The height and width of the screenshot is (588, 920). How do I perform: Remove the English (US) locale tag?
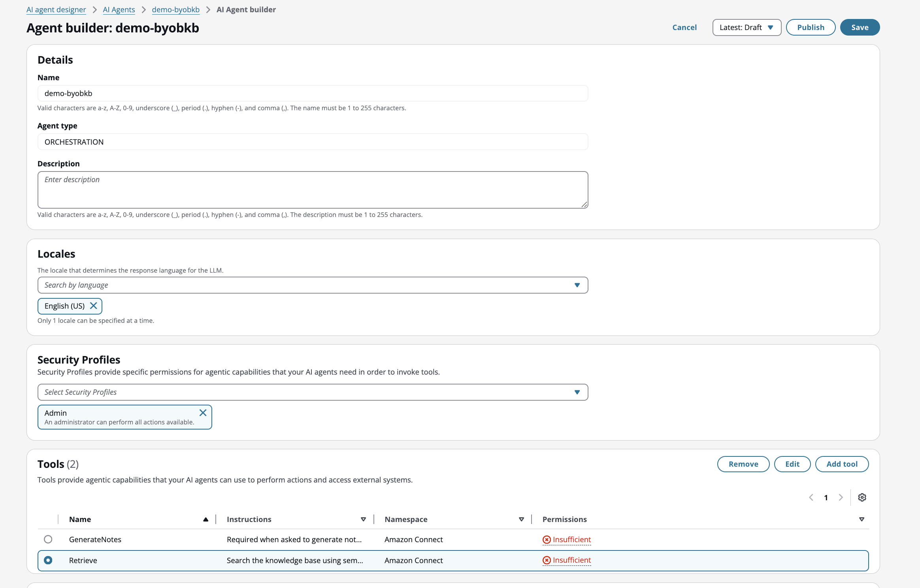94,305
